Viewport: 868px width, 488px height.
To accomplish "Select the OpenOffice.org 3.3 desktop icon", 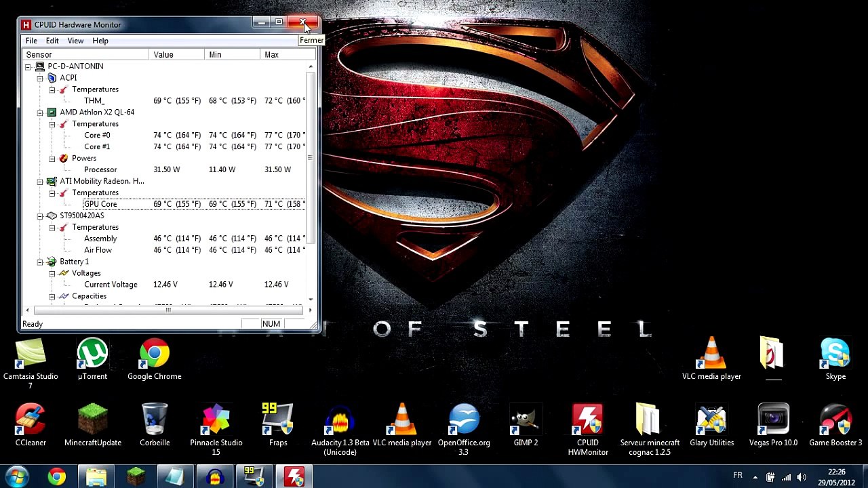I will 464,430.
